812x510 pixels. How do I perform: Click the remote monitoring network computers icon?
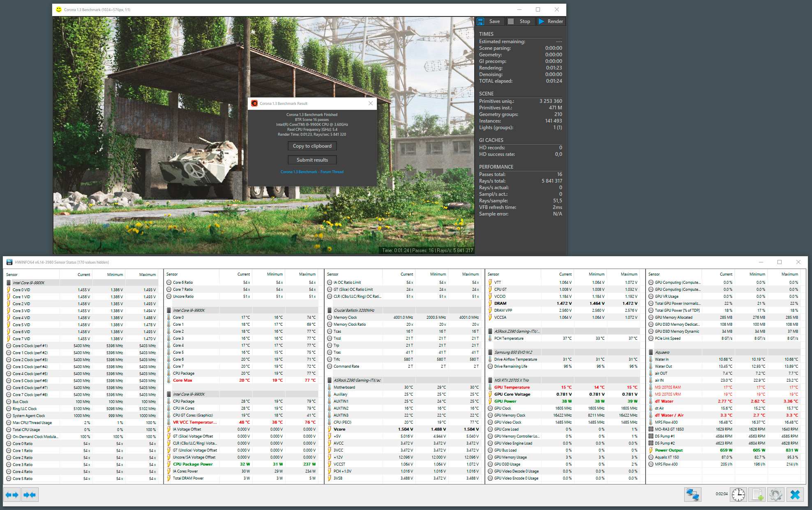692,494
